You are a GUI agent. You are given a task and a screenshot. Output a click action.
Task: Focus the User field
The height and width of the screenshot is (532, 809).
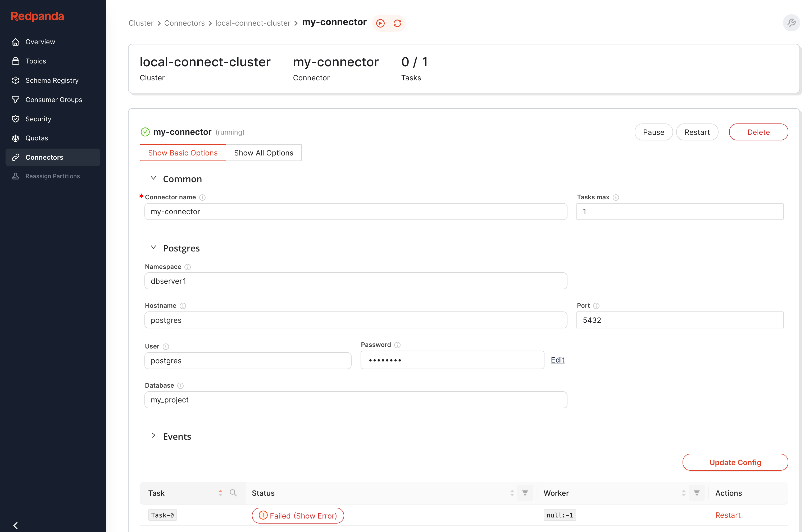click(x=248, y=360)
